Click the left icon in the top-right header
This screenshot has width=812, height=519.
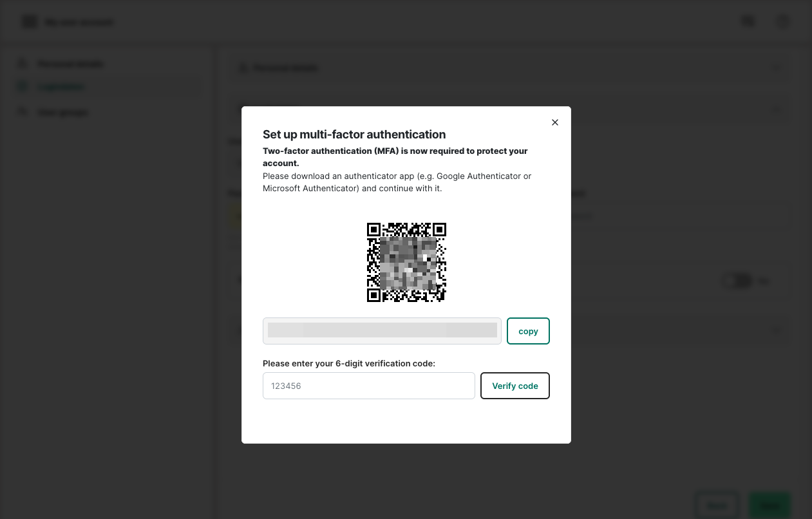click(748, 21)
